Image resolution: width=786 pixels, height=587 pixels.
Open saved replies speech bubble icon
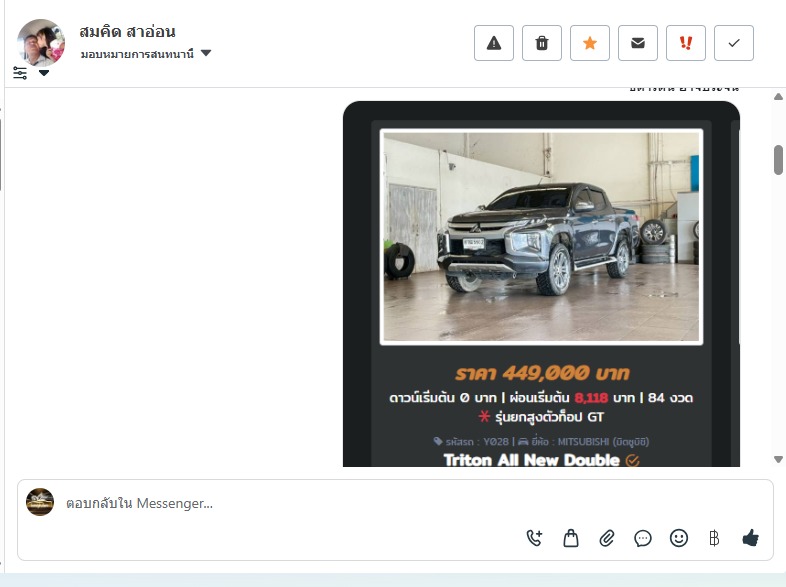point(643,538)
